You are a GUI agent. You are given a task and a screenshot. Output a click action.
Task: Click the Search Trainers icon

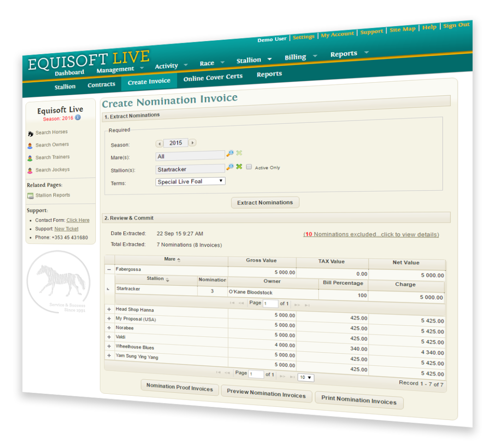tap(30, 157)
